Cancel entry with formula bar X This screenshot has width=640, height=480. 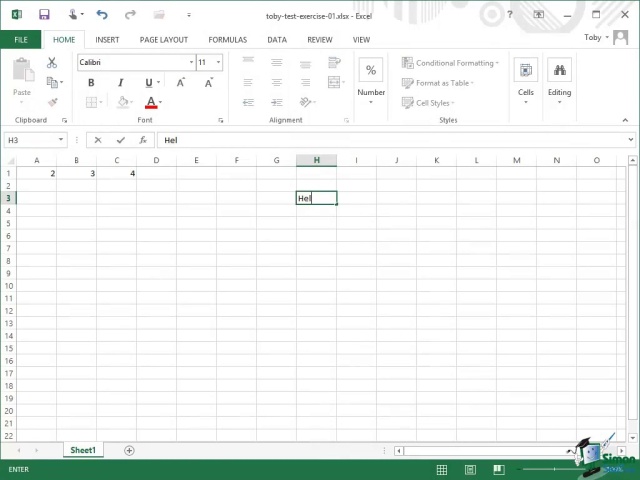coord(98,141)
